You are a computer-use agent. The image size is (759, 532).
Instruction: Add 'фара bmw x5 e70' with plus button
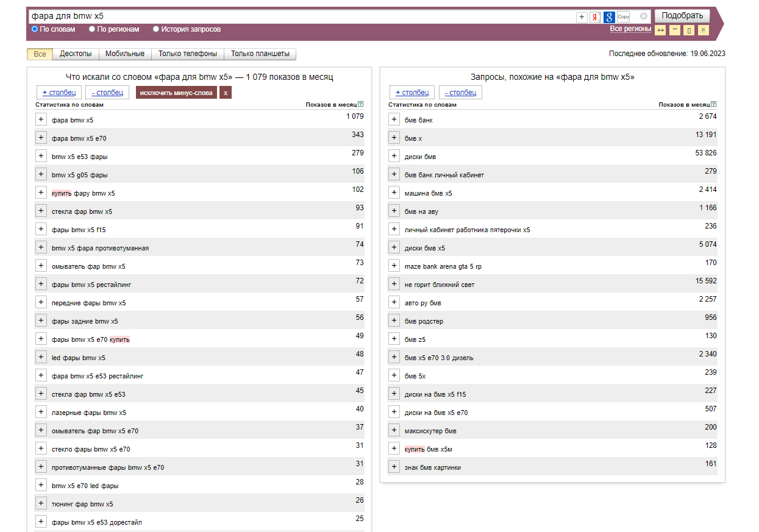41,138
